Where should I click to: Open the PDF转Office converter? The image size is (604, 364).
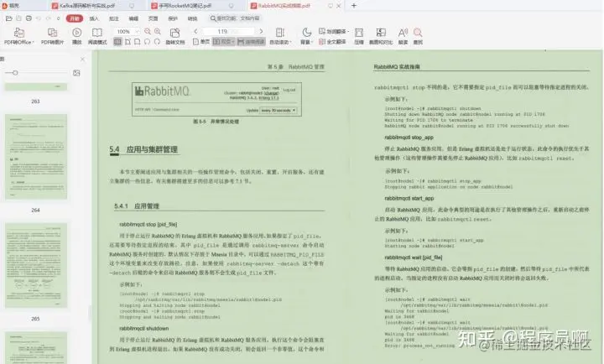click(x=18, y=36)
